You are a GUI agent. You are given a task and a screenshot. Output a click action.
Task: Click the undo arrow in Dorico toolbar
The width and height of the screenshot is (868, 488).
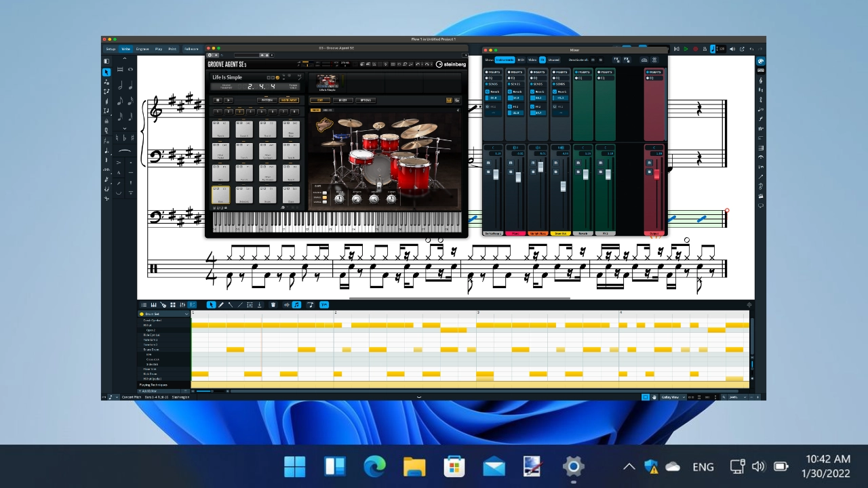[x=751, y=49]
